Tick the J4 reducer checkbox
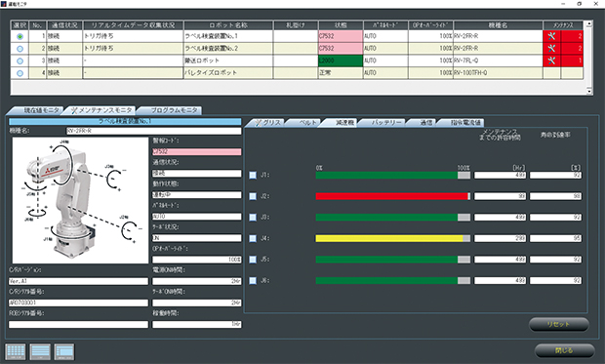The height and width of the screenshot is (364, 605). (253, 238)
